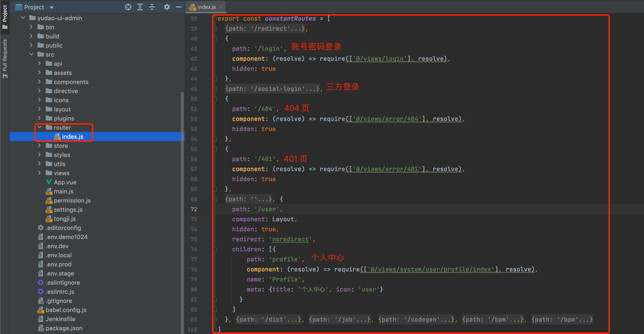Unfold the collapsed '/redirect' block on line 29

point(265,29)
